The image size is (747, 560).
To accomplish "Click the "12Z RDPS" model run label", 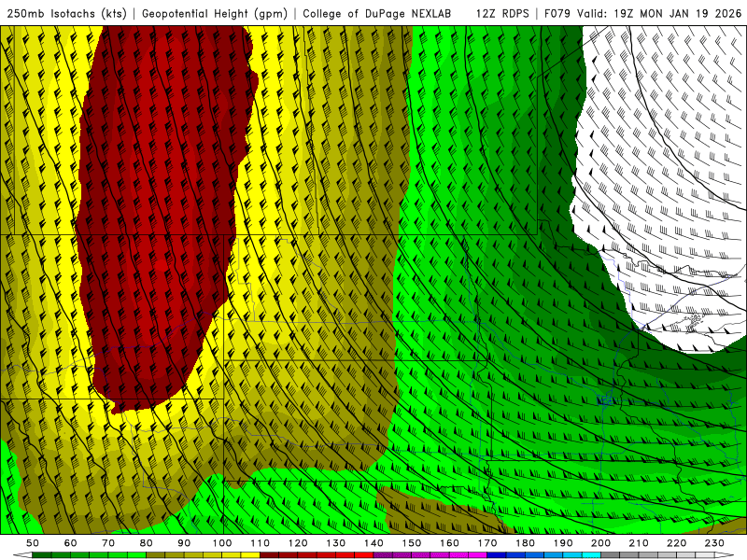I will click(x=502, y=13).
